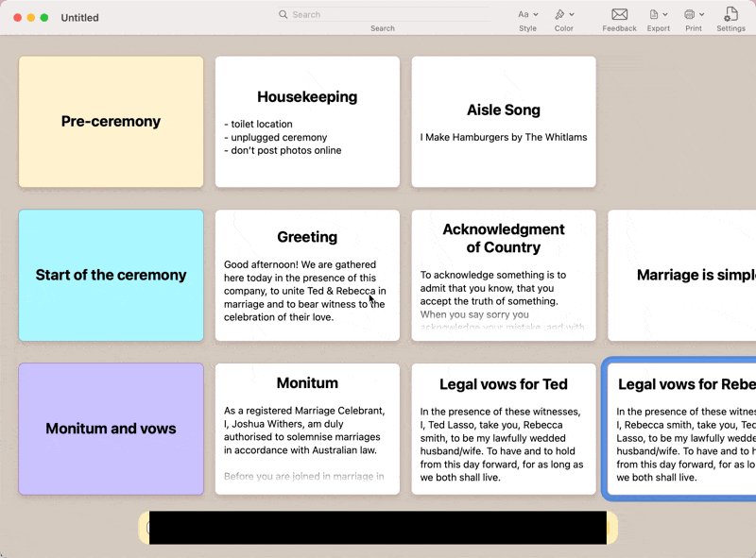Click the Print icon
This screenshot has height=558, width=756.
pyautogui.click(x=690, y=14)
